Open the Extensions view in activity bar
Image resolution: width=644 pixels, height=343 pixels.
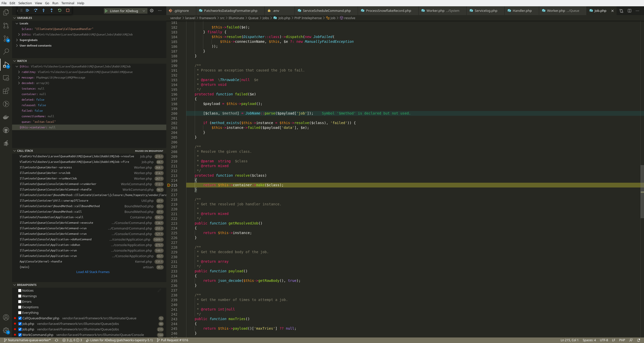(6, 91)
